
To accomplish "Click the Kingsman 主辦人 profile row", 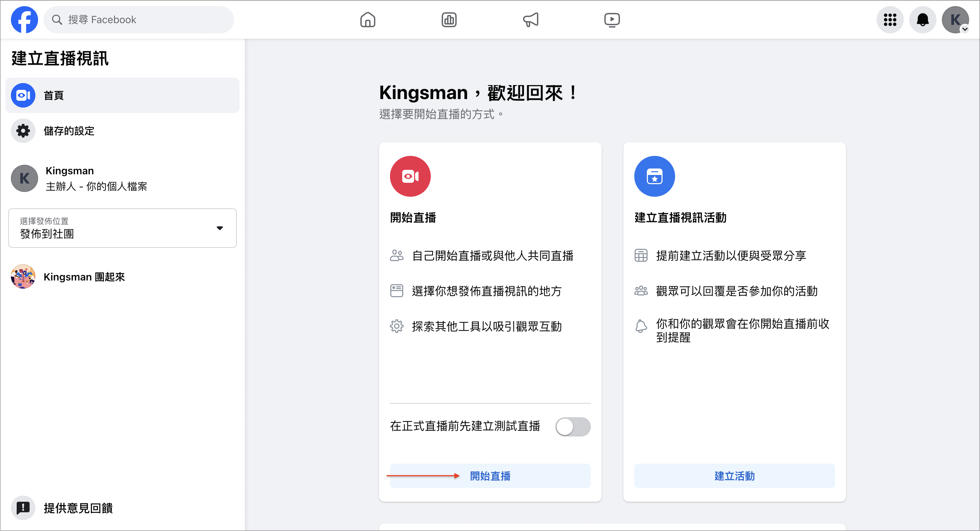I will coord(122,178).
